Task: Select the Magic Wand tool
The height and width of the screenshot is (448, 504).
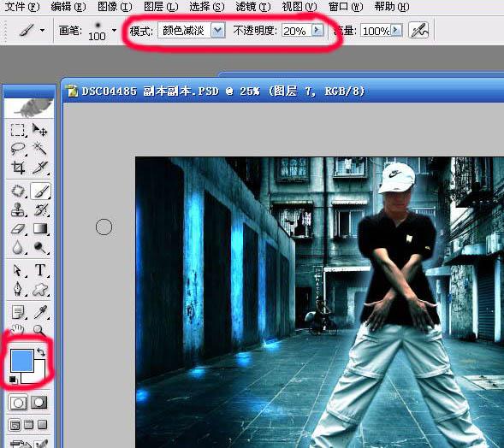Action: 40,149
